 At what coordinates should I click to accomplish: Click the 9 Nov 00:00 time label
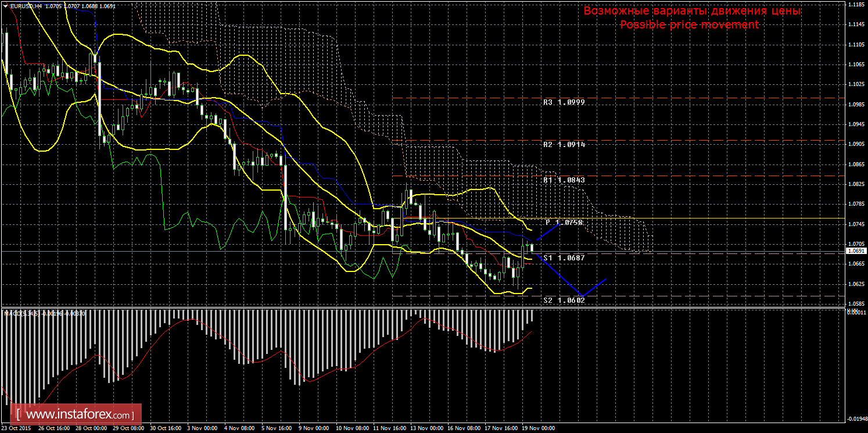[315, 428]
